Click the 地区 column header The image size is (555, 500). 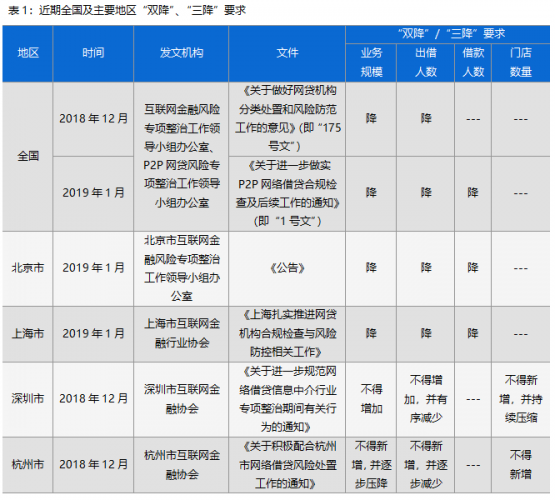[x=28, y=53]
